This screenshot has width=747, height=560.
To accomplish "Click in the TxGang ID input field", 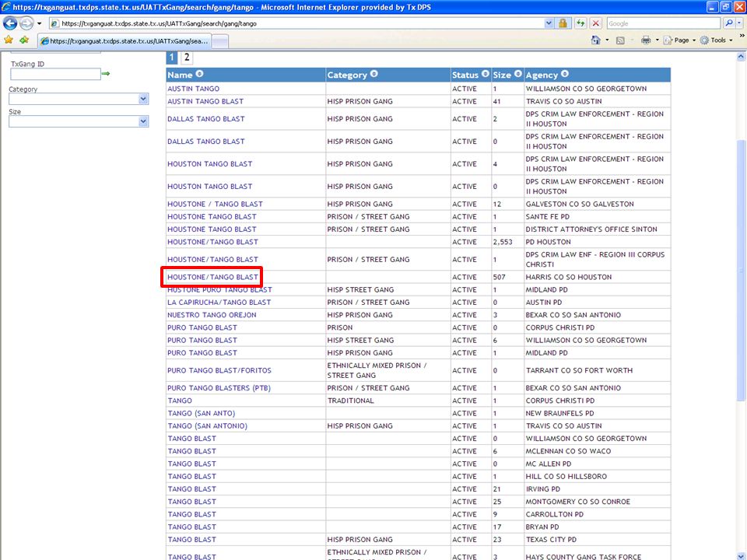I will 55,74.
